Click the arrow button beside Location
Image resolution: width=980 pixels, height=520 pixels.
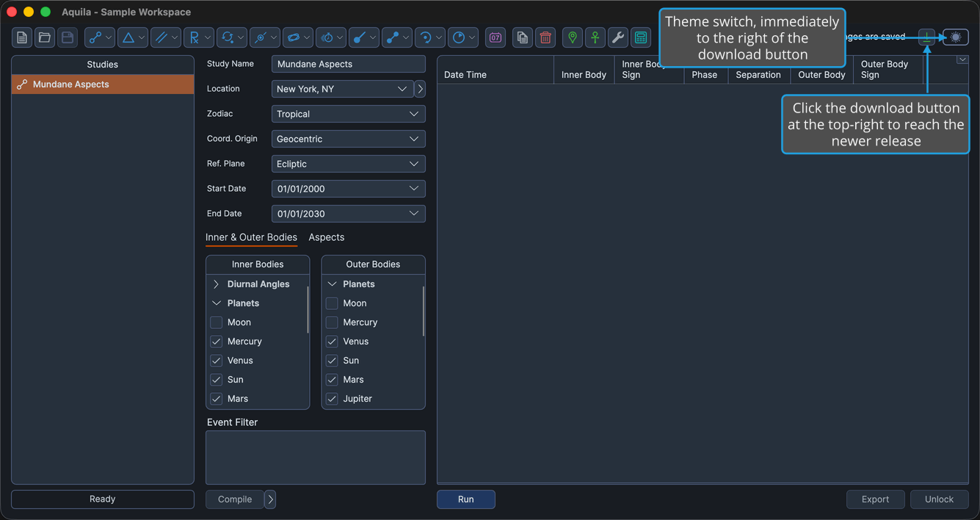(420, 89)
